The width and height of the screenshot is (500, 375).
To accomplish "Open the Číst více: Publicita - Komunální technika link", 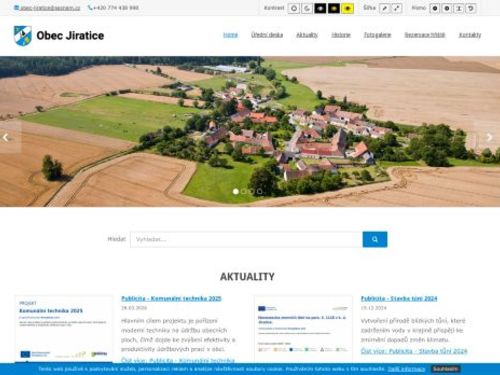I will coord(178,360).
